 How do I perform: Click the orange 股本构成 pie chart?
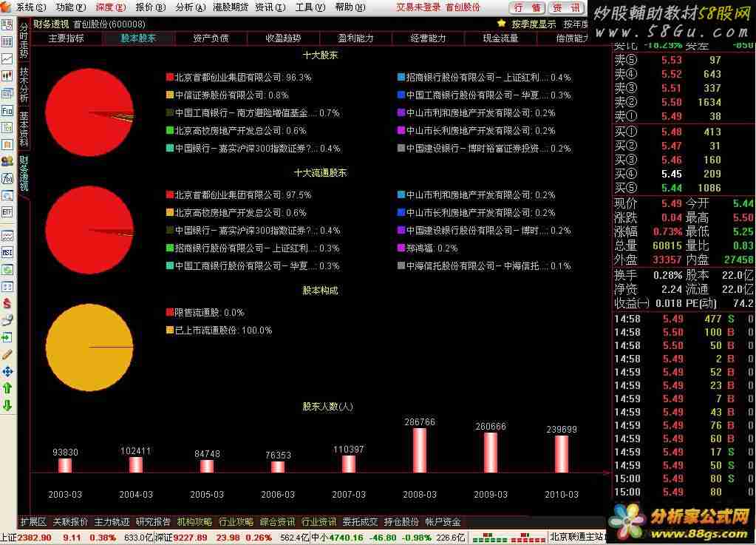(x=89, y=348)
